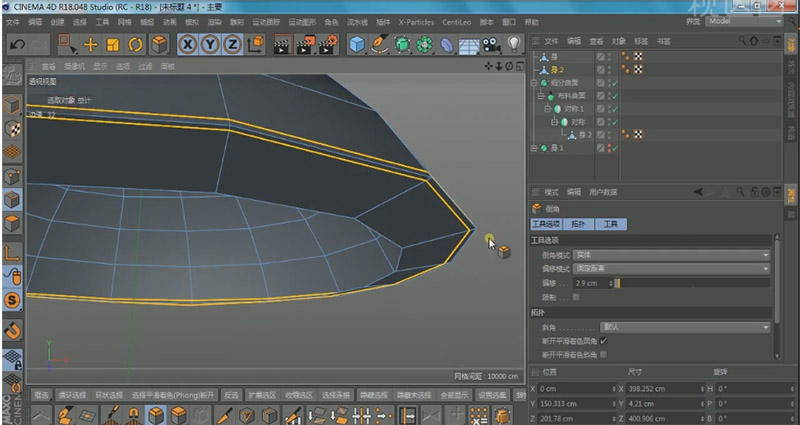The width and height of the screenshot is (800, 425).
Task: Open the green subdivision generator icon
Action: point(402,44)
